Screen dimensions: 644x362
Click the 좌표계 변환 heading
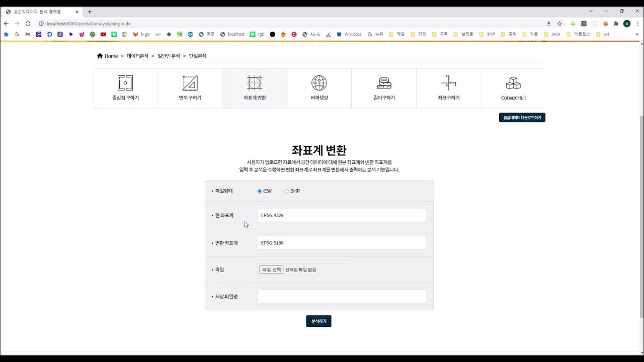(x=319, y=150)
